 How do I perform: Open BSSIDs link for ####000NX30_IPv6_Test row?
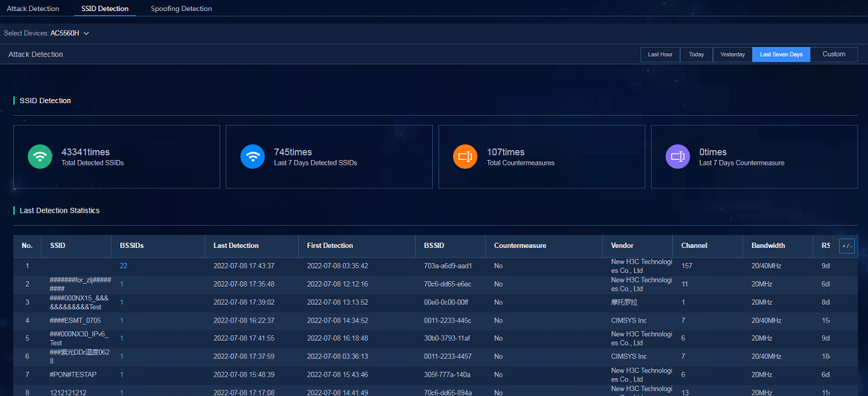pyautogui.click(x=122, y=338)
